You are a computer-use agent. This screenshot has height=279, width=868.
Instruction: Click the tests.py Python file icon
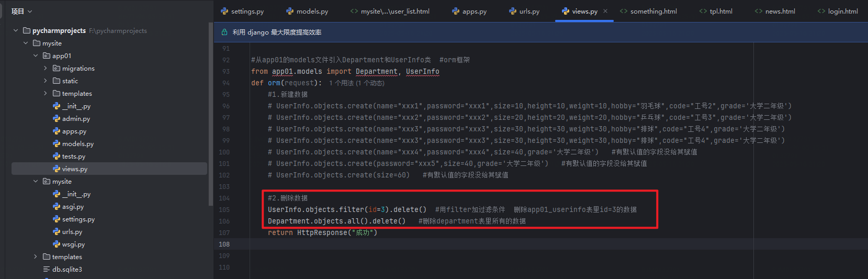pos(57,156)
